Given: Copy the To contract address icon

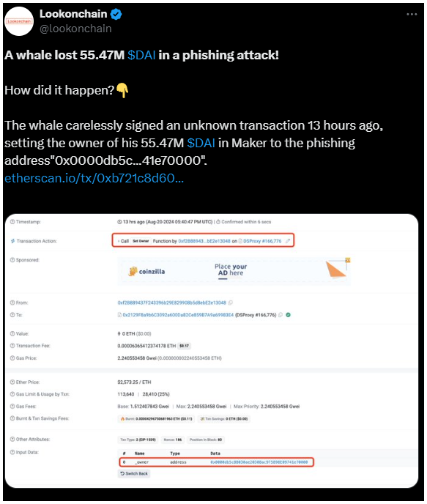Looking at the screenshot, I should coord(281,315).
